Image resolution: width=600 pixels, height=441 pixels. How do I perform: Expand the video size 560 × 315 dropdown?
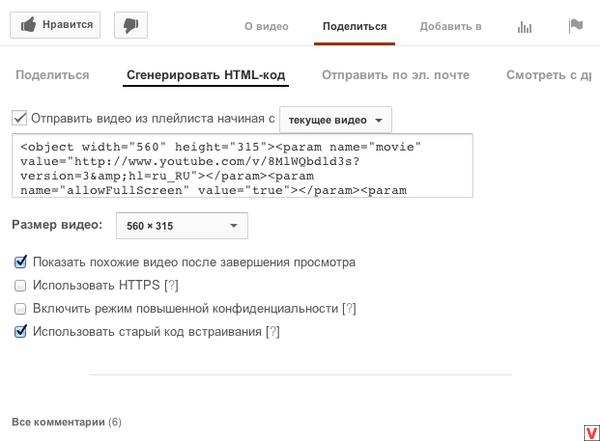(x=182, y=225)
